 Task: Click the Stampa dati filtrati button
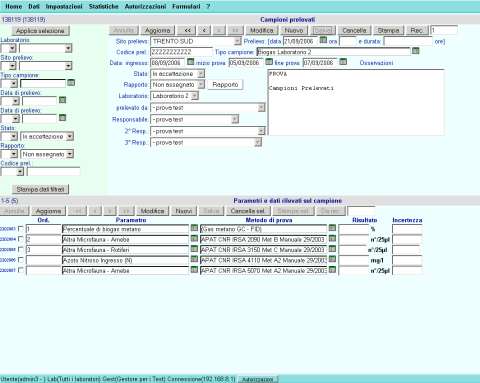[x=40, y=189]
